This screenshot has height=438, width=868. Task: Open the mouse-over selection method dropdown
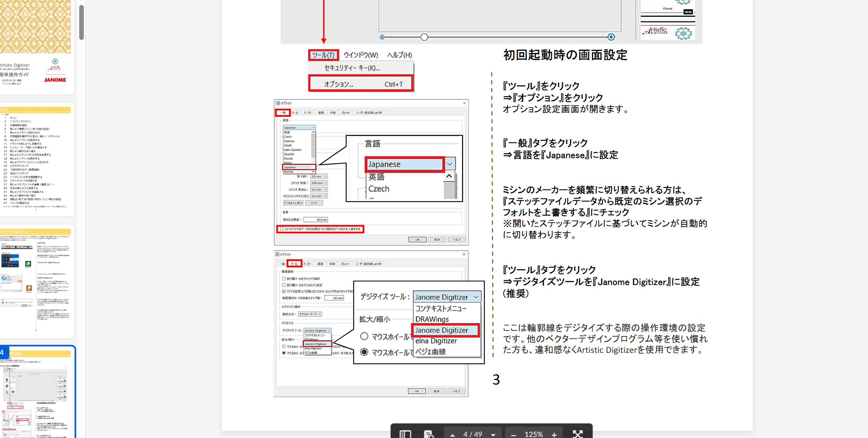(310, 314)
